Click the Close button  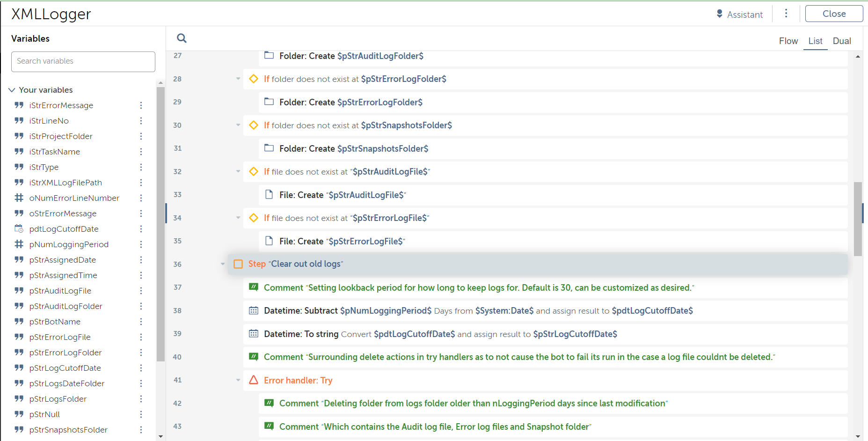834,14
